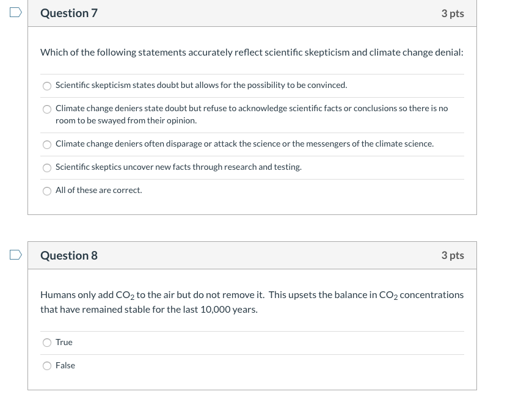Select the skeptics uncover new facts option
Viewport: 532px width, 408px height.
click(47, 167)
